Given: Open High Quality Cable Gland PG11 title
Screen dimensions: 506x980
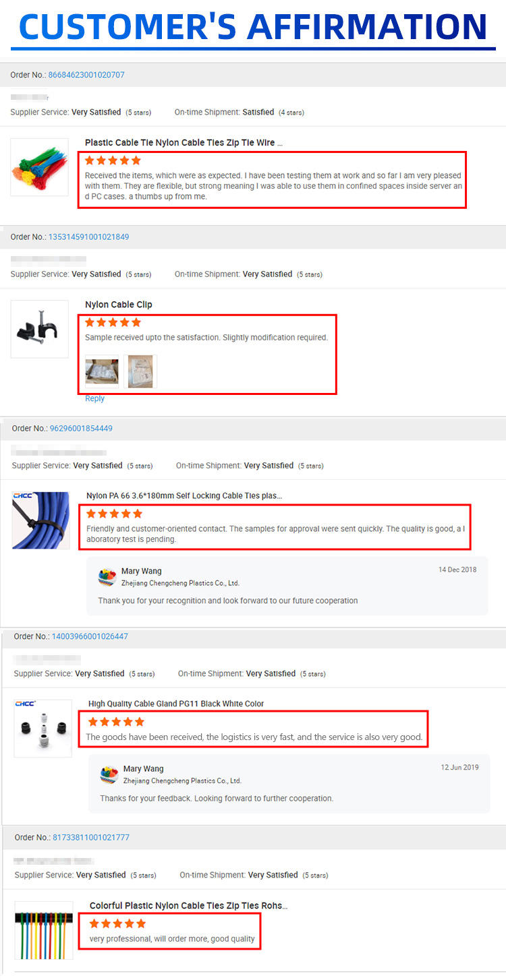Looking at the screenshot, I should point(176,704).
